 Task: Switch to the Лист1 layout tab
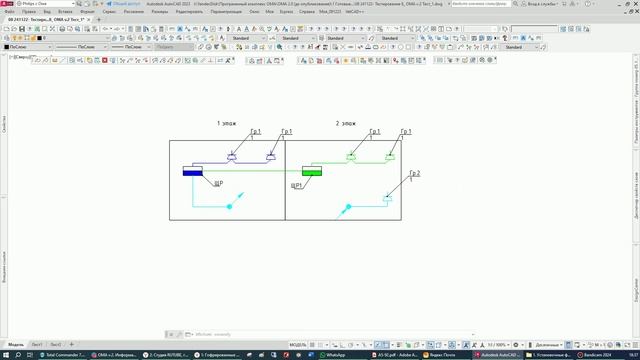37,344
